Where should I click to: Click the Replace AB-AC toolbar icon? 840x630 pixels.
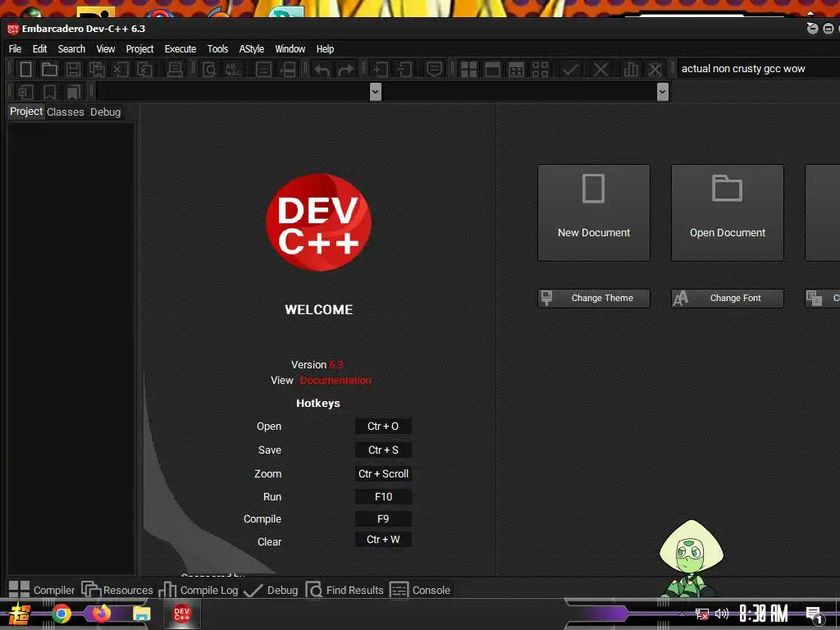234,69
